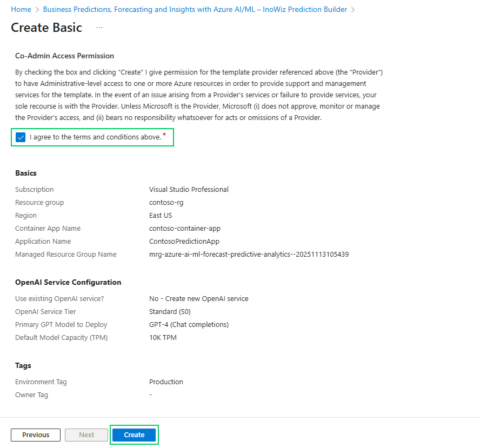Image resolution: width=480 pixels, height=448 pixels.
Task: Click the ContosoPredictionApp application name value
Action: pyautogui.click(x=184, y=242)
